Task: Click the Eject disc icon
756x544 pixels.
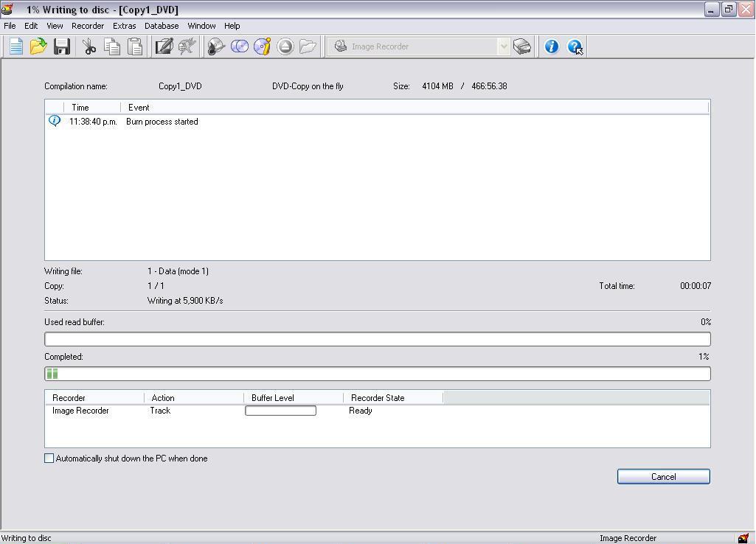Action: click(x=285, y=46)
